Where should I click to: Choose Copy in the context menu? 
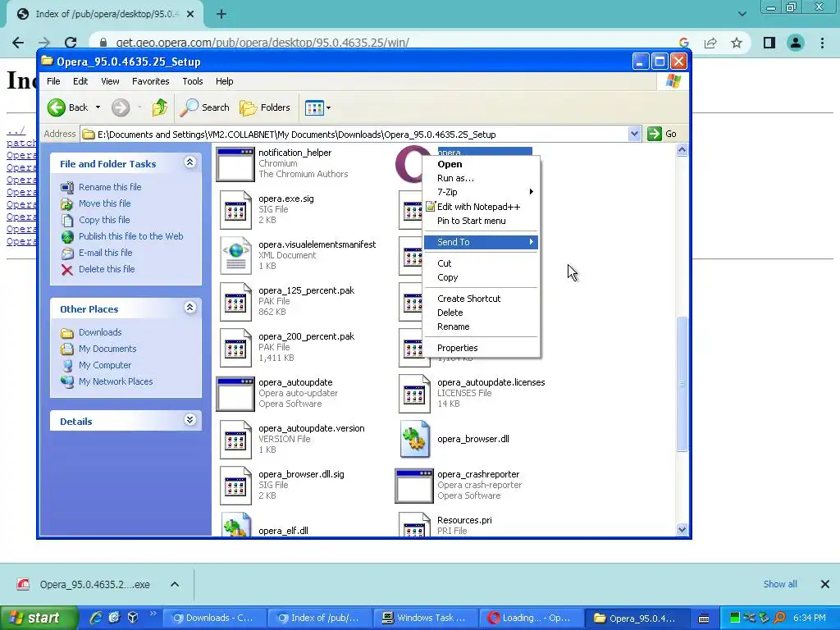(481, 277)
